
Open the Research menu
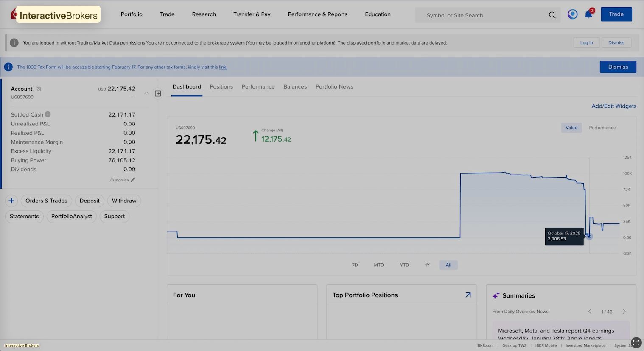tap(204, 14)
